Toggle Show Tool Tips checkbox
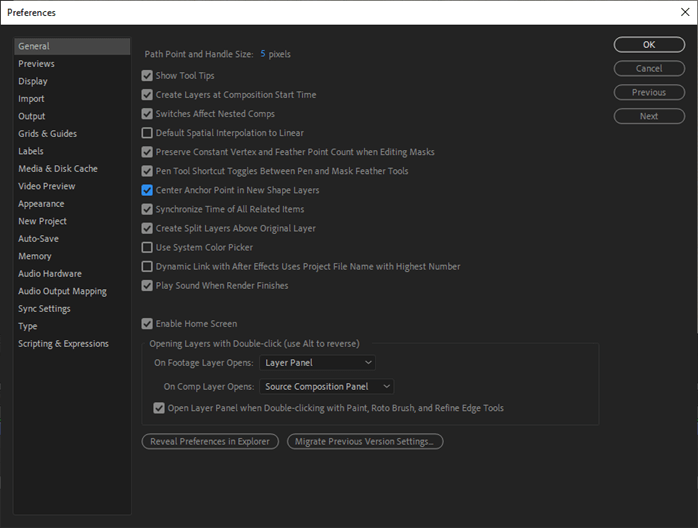This screenshot has width=698, height=528. click(x=148, y=76)
